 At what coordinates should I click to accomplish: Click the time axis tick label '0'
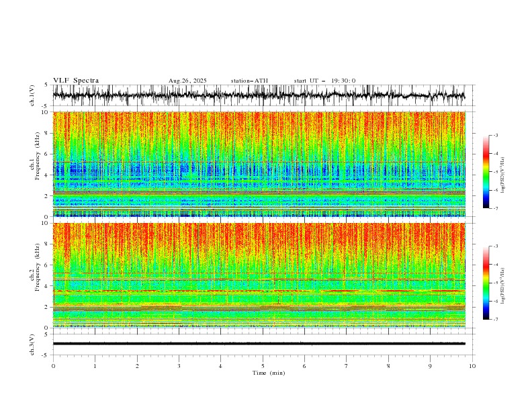[53, 366]
